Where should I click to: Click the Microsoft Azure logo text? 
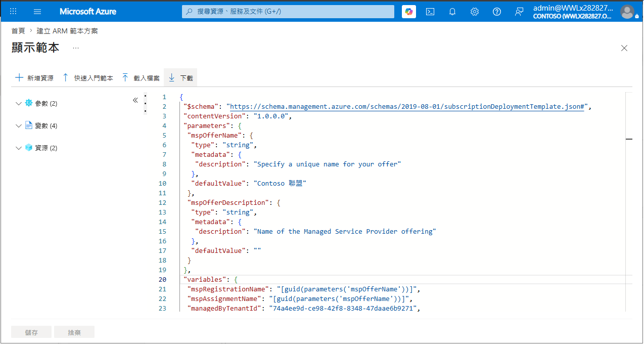coord(88,11)
